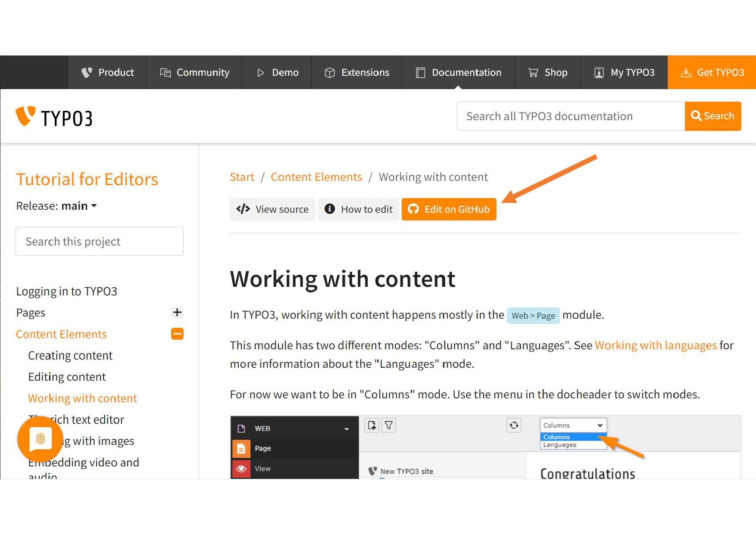Click the Edit on GitHub button

click(x=449, y=209)
